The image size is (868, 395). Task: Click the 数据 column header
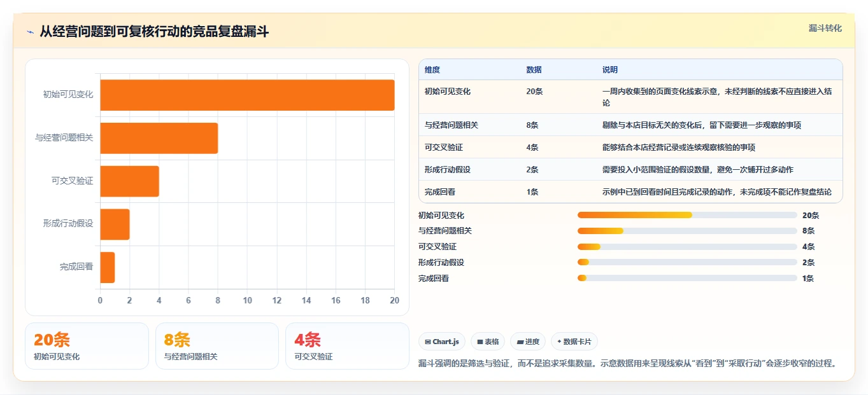pos(534,70)
